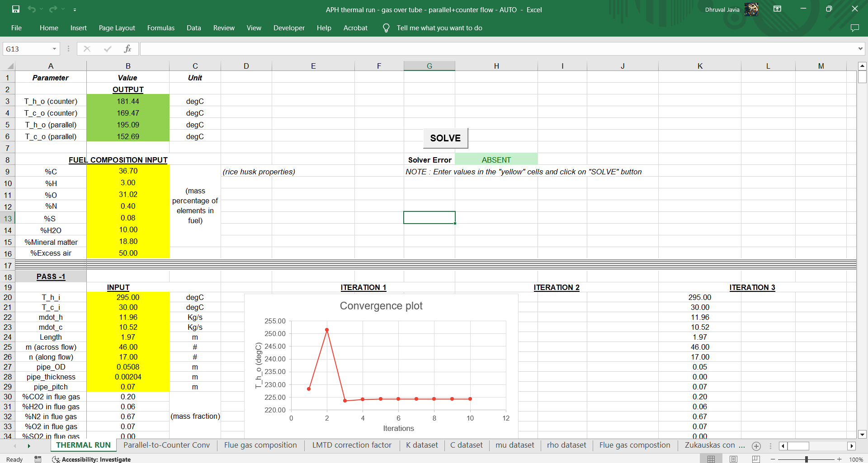Select the %Excess air value 50.00
868x463 pixels.
(x=128, y=253)
